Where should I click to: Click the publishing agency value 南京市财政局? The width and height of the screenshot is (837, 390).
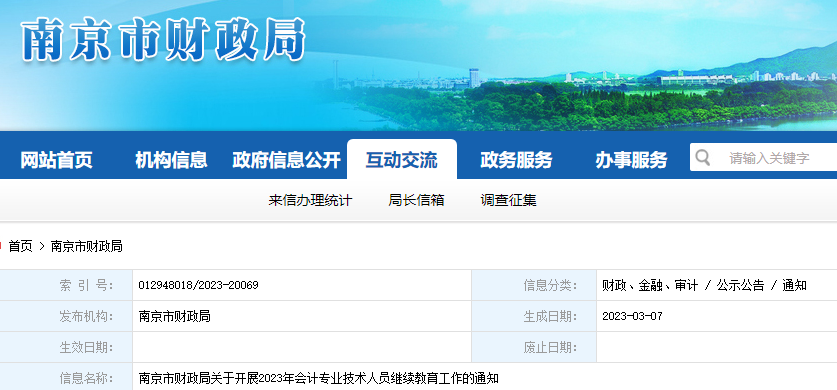point(175,316)
